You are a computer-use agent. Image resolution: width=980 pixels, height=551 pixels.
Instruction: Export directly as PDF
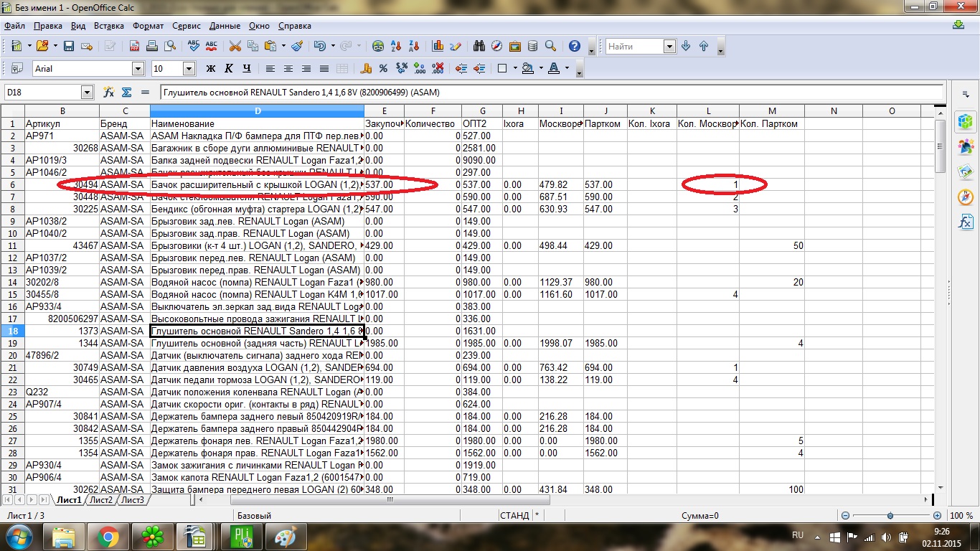point(134,46)
